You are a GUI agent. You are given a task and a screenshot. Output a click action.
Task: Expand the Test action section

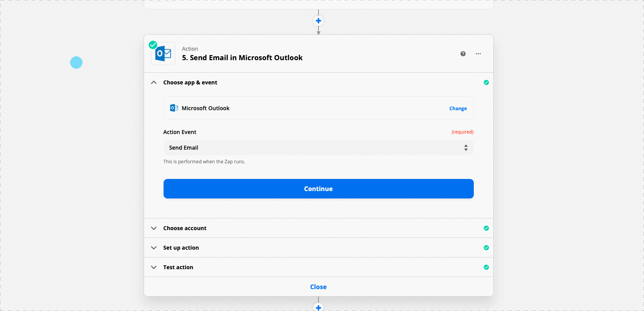[154, 267]
